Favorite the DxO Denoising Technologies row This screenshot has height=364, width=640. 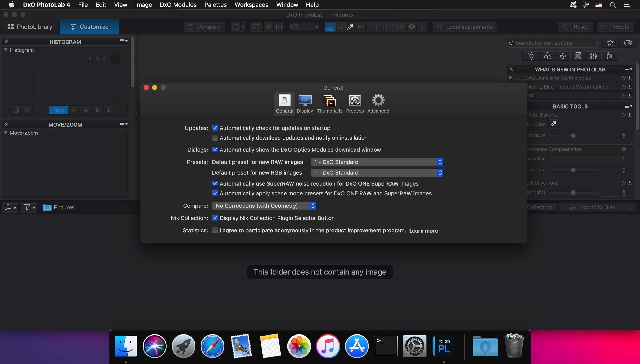pos(624,78)
